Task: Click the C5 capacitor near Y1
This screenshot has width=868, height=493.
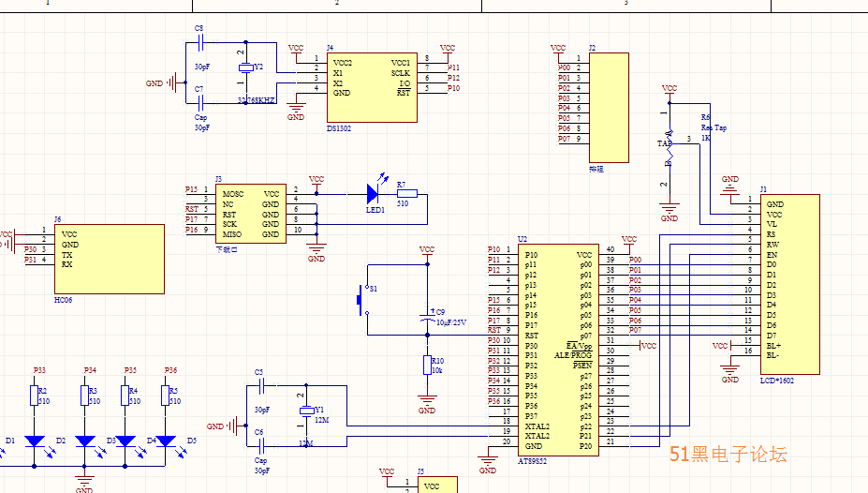Action: (x=261, y=385)
